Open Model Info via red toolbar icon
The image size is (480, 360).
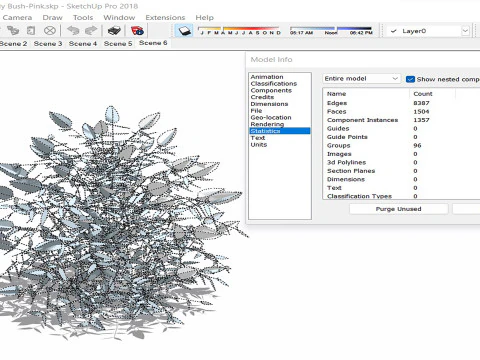pyautogui.click(x=137, y=31)
